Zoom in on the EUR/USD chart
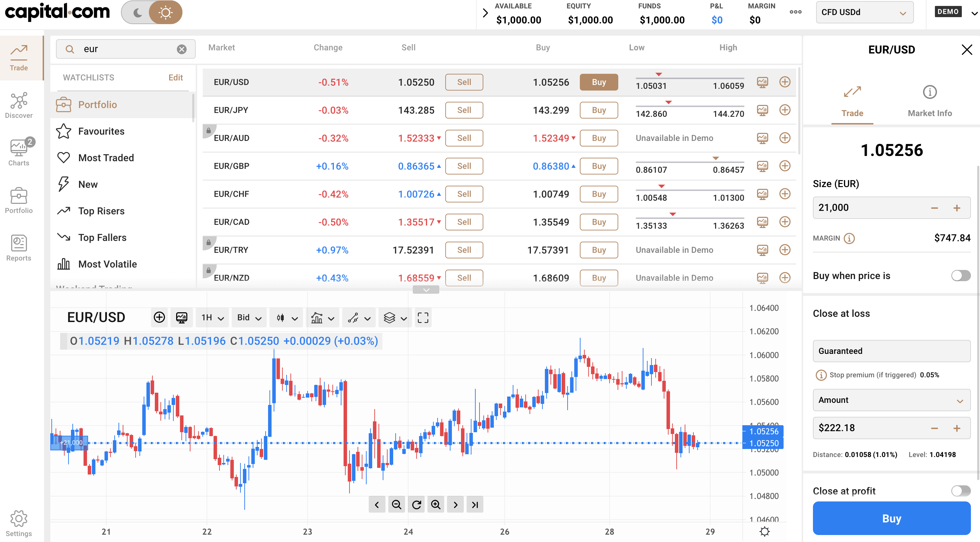This screenshot has height=542, width=980. tap(435, 504)
